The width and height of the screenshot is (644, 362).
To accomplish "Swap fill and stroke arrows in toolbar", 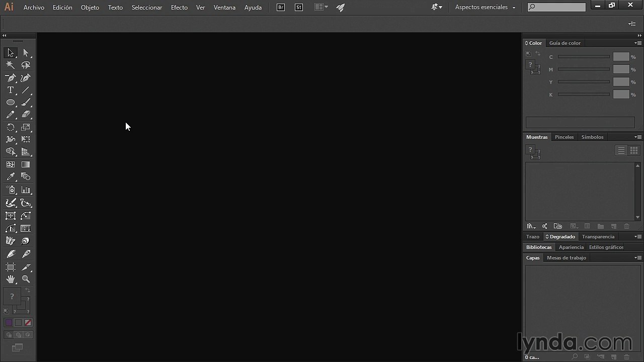I will [28, 291].
